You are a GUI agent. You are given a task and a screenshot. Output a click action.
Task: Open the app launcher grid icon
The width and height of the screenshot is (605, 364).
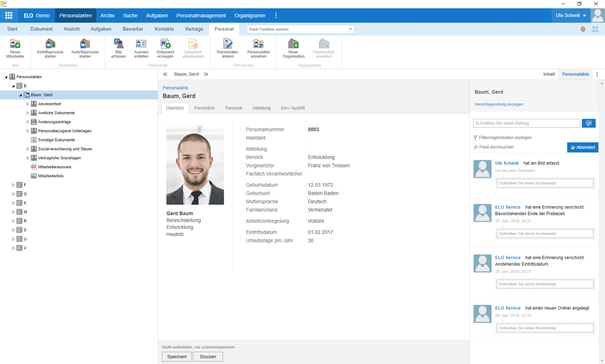point(9,16)
